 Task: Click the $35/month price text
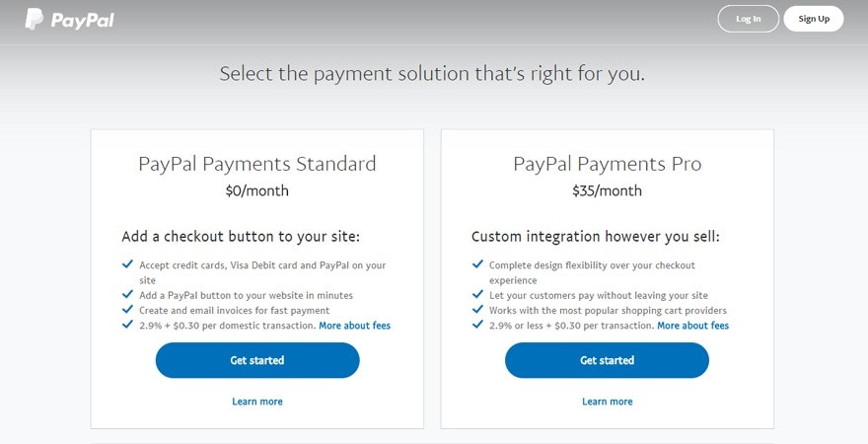coord(608,190)
